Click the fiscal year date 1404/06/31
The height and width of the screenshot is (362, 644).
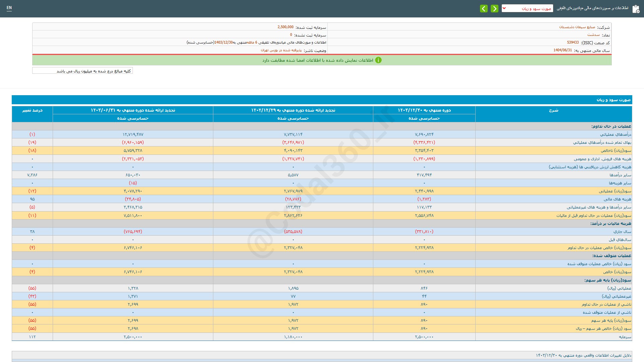point(562,50)
